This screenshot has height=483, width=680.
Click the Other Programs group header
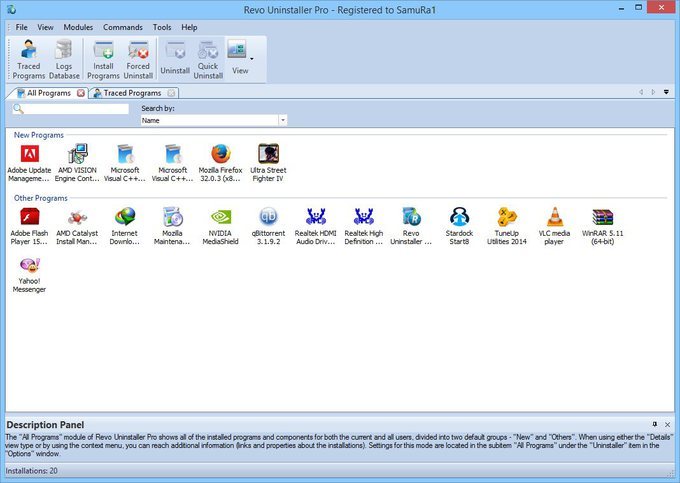[41, 198]
